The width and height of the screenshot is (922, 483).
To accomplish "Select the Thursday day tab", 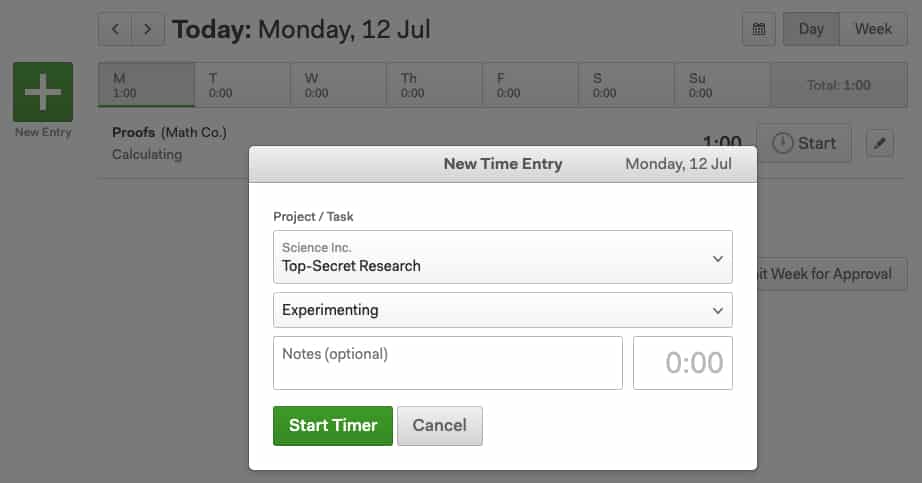I will (x=434, y=85).
